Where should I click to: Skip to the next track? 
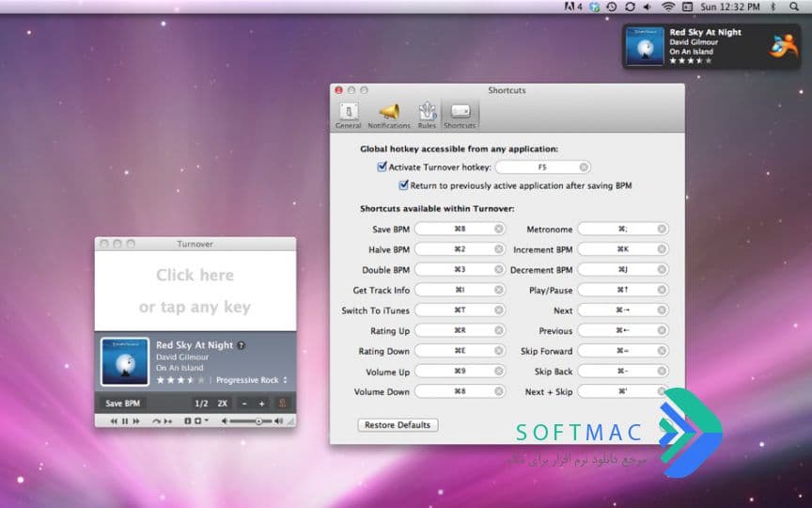[x=136, y=421]
